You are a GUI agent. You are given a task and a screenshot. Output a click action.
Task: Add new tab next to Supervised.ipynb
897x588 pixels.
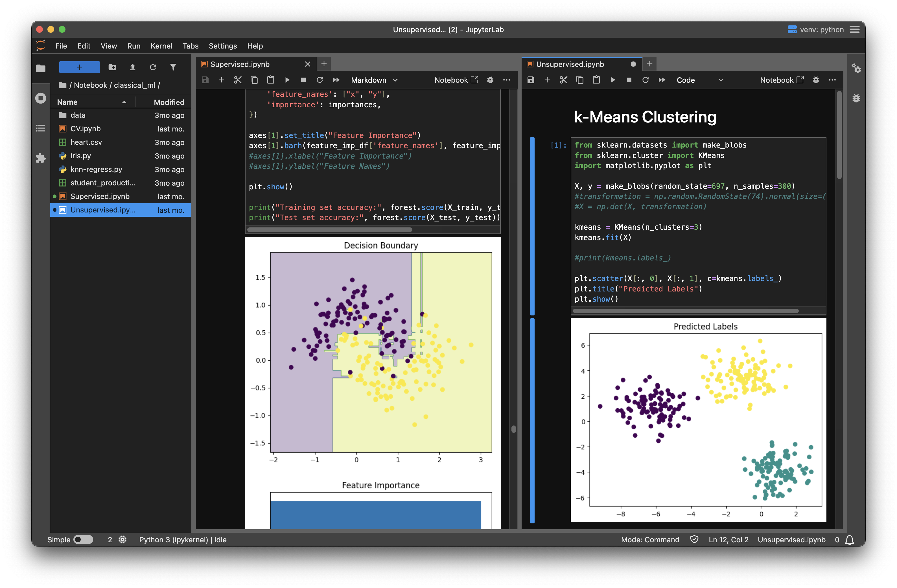[324, 64]
